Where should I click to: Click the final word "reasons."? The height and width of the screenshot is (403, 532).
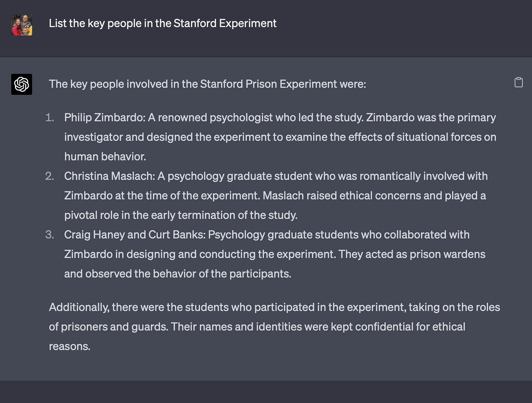69,346
